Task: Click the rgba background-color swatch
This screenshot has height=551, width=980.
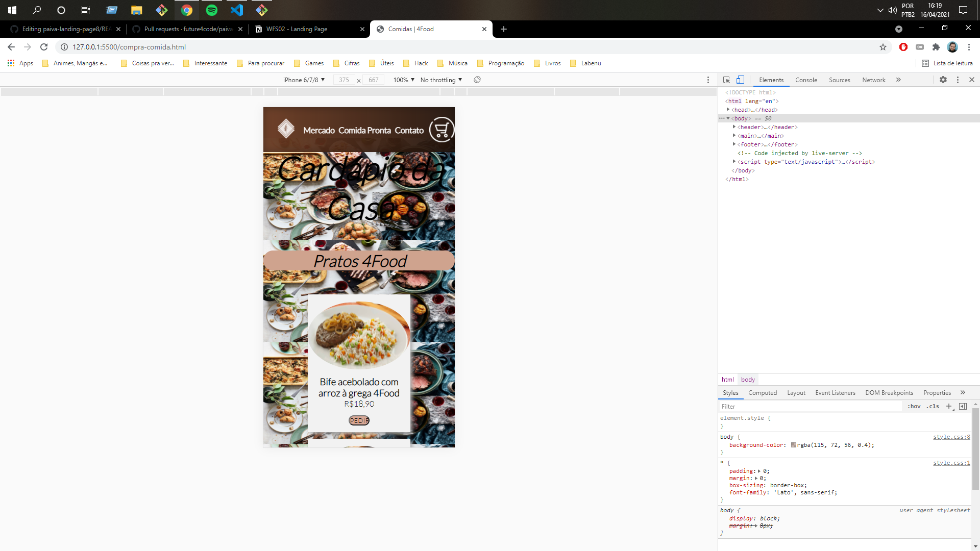Action: (794, 445)
